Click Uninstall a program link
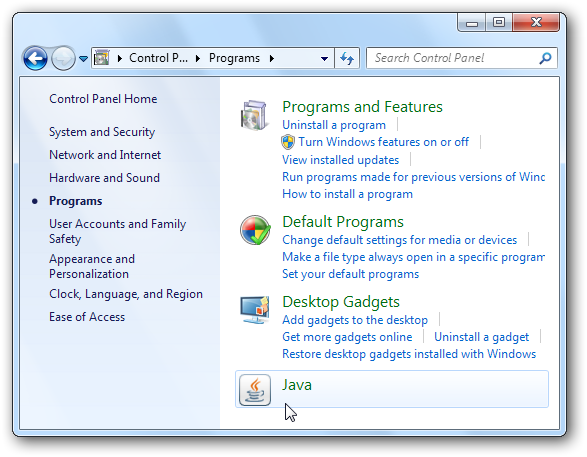The width and height of the screenshot is (587, 457). [334, 125]
